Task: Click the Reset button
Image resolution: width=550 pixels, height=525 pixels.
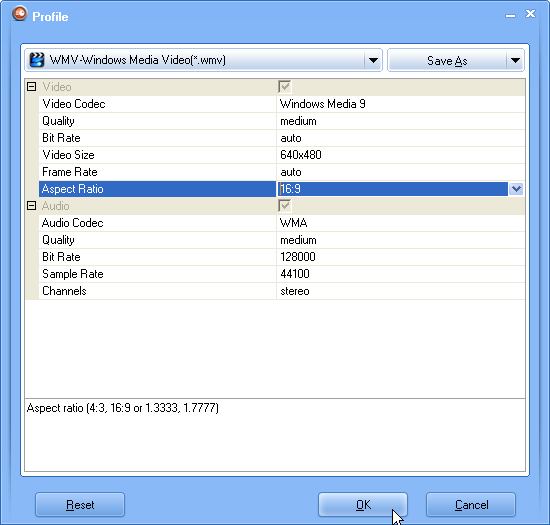Action: pyautogui.click(x=80, y=505)
